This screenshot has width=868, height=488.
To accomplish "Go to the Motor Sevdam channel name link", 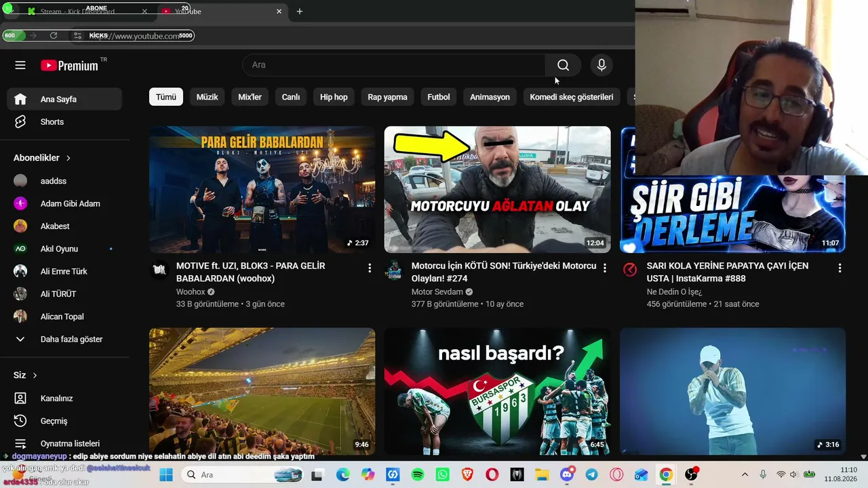I will (x=437, y=292).
